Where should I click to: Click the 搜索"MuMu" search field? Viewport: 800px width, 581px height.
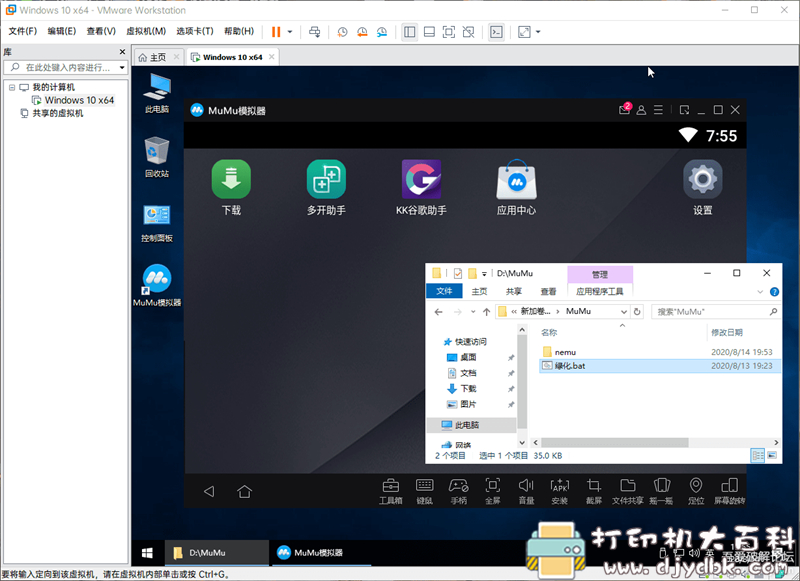716,312
